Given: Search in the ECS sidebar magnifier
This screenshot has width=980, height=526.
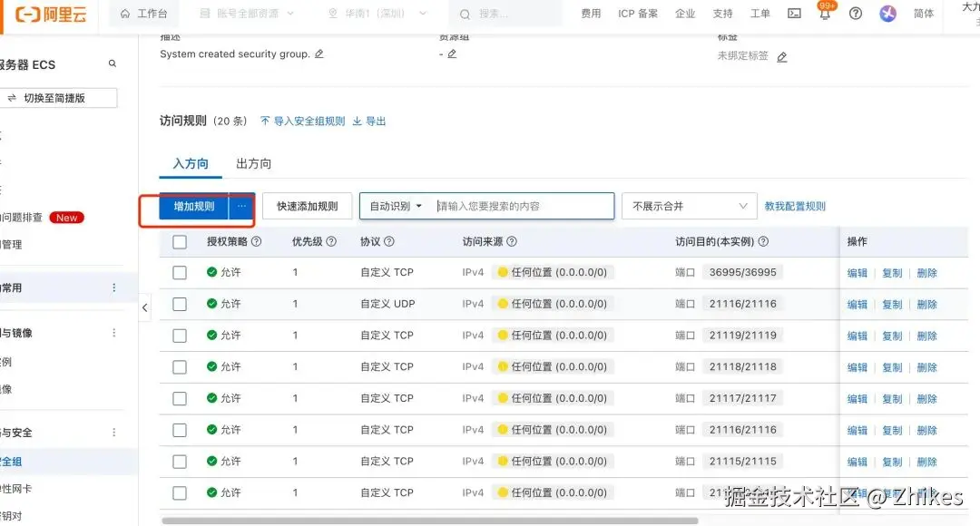Looking at the screenshot, I should pyautogui.click(x=113, y=63).
